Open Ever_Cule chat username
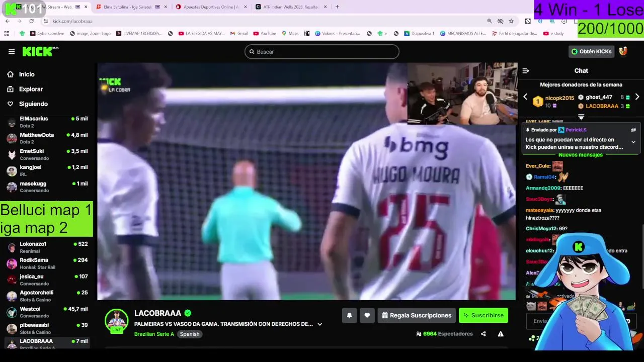Viewport: 644px width, 362px height. coord(538,166)
